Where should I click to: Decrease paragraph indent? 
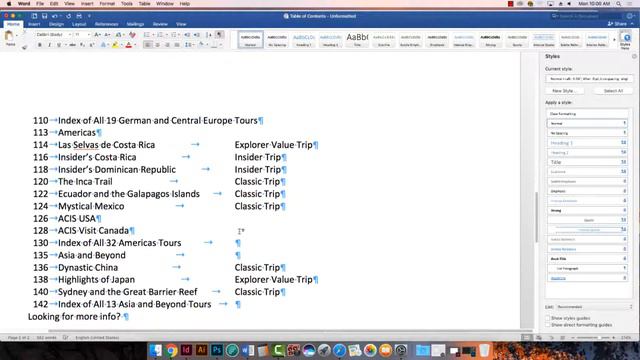coord(187,35)
